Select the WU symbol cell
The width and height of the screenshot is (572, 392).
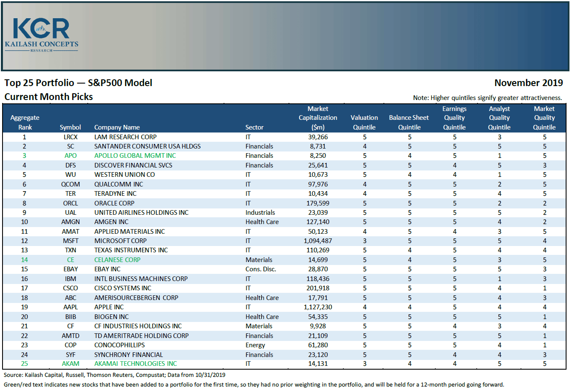tap(70, 175)
